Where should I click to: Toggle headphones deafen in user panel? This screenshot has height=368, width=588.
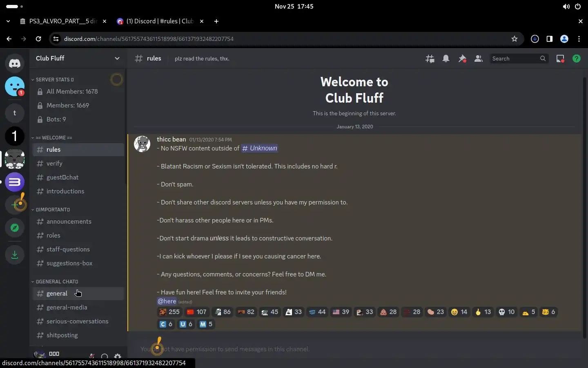105,357
